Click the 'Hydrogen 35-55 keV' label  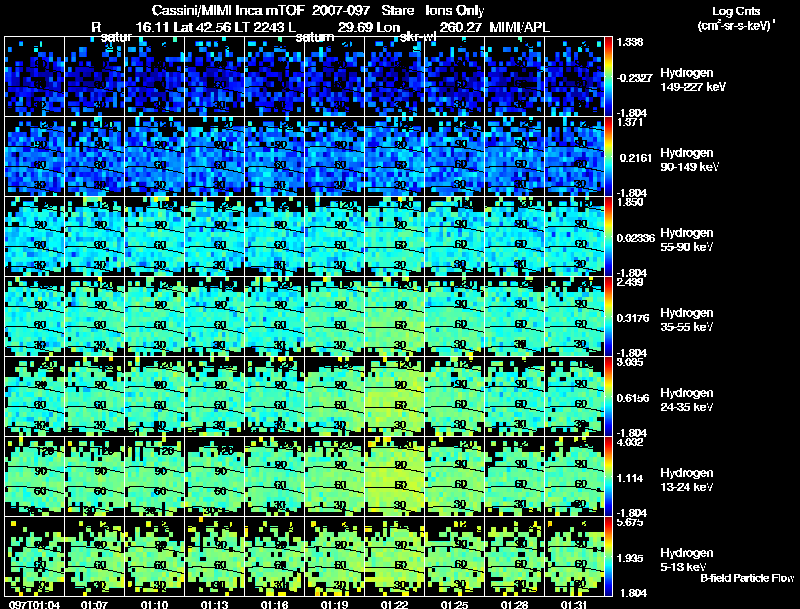tap(687, 320)
